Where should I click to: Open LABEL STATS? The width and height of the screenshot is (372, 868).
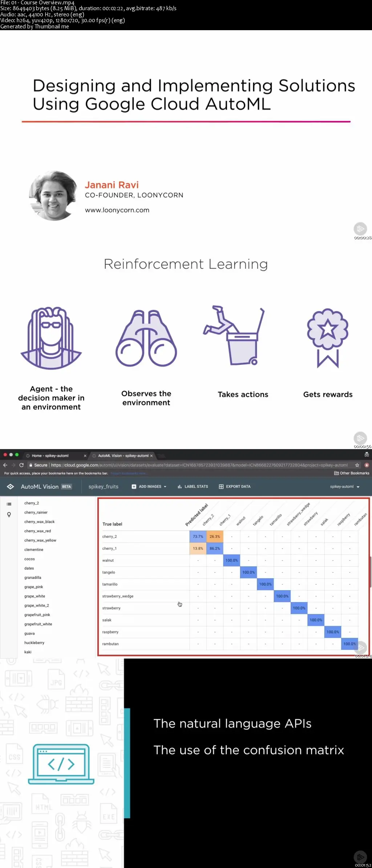tap(193, 487)
